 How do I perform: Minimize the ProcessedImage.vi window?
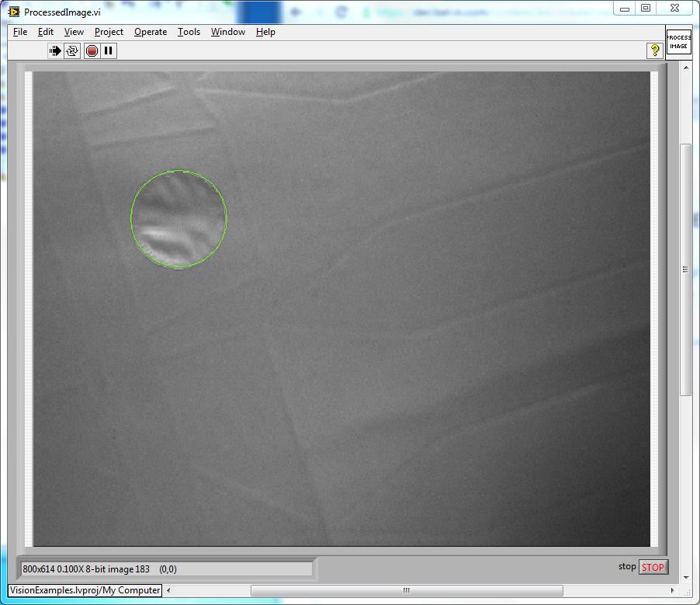[625, 8]
